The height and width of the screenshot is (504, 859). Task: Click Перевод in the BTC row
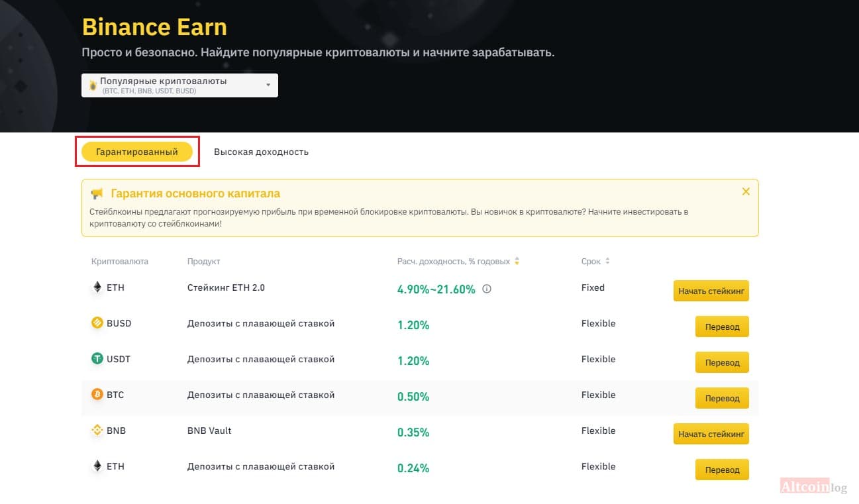point(722,398)
